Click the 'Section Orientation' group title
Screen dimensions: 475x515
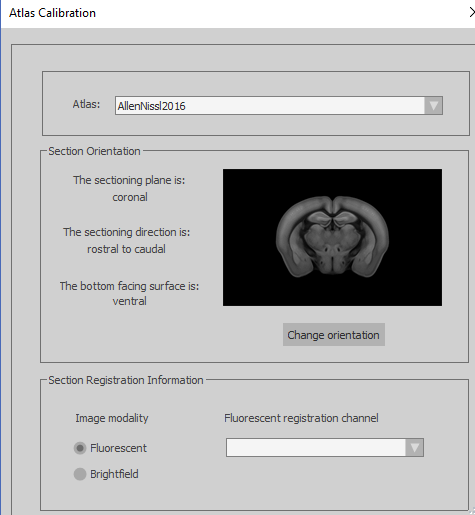tap(94, 151)
